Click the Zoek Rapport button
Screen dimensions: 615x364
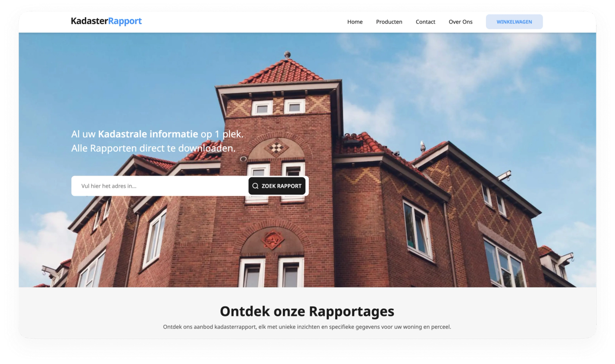[277, 186]
